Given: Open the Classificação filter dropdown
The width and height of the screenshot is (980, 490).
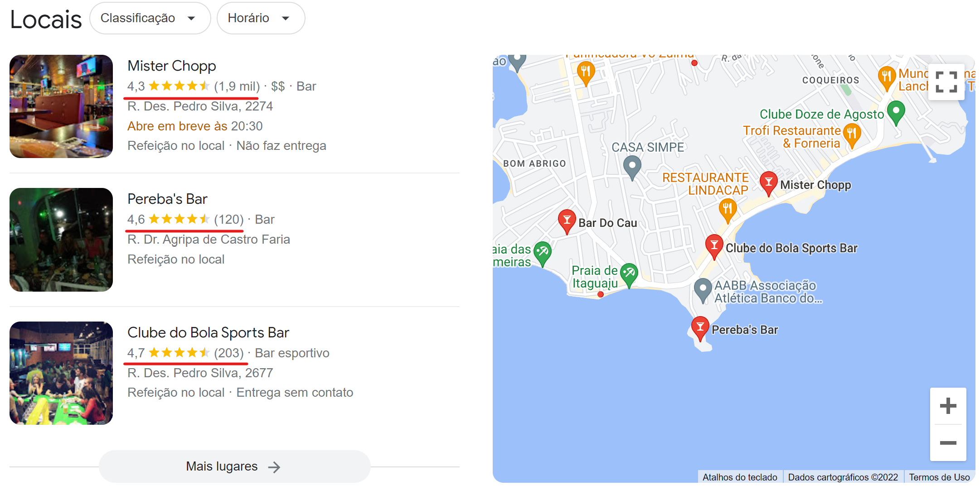Looking at the screenshot, I should pos(150,18).
